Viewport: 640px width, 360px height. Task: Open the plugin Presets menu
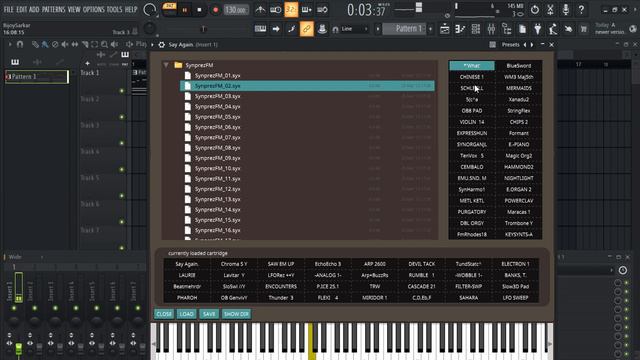[511, 44]
